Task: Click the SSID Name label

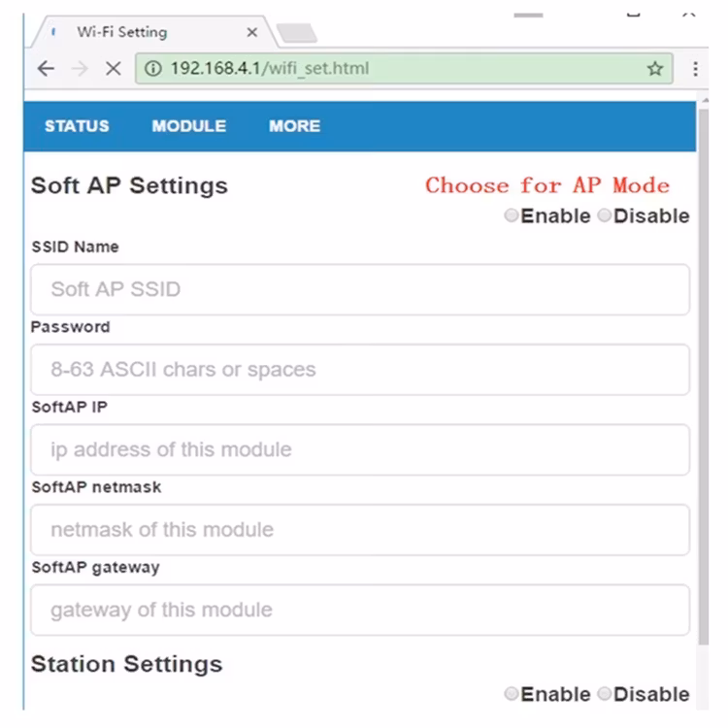Action: [75, 247]
